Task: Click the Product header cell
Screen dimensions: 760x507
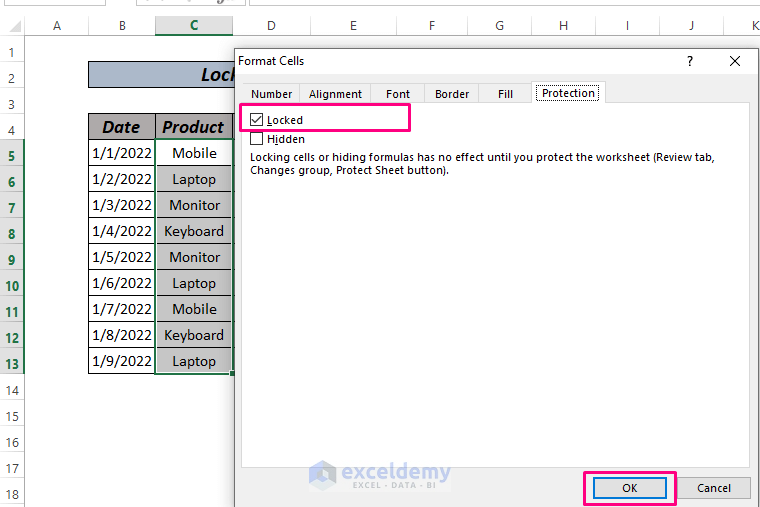Action: pyautogui.click(x=194, y=127)
